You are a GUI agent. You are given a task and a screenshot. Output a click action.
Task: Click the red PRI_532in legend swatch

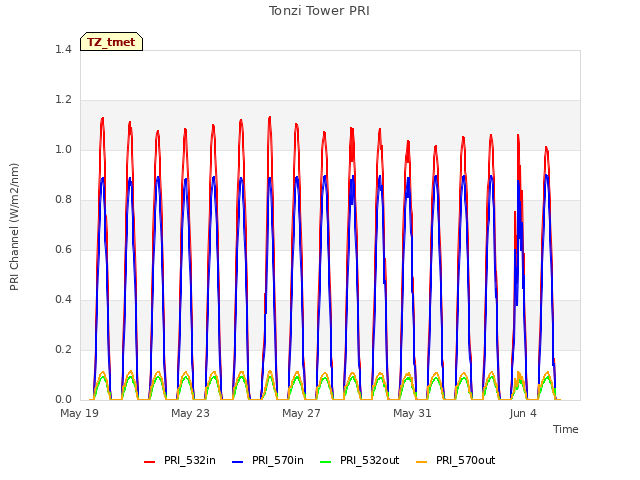(x=149, y=462)
